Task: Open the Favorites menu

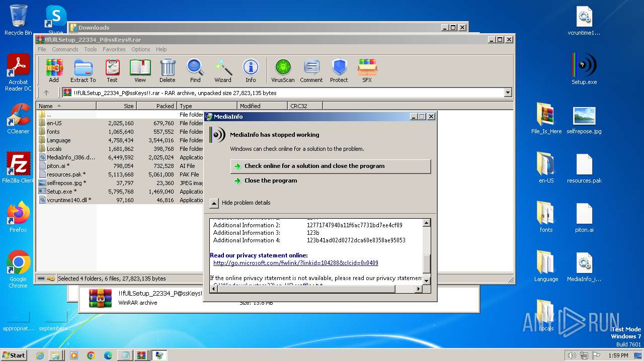Action: pyautogui.click(x=114, y=49)
